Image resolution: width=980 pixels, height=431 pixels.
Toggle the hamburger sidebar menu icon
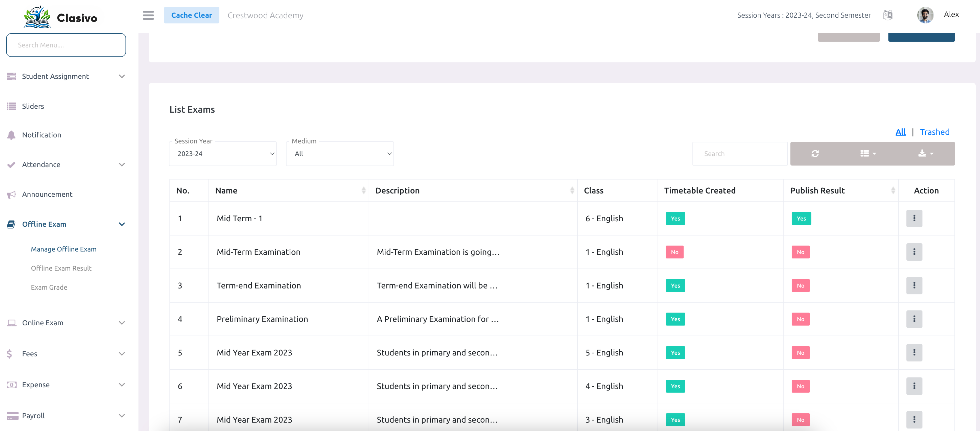pyautogui.click(x=148, y=15)
